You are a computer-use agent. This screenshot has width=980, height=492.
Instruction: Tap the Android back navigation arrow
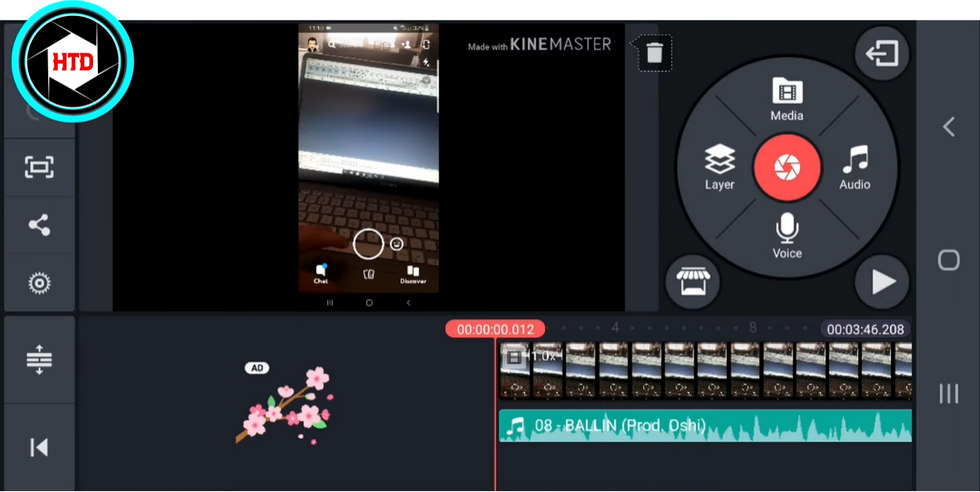tap(949, 127)
